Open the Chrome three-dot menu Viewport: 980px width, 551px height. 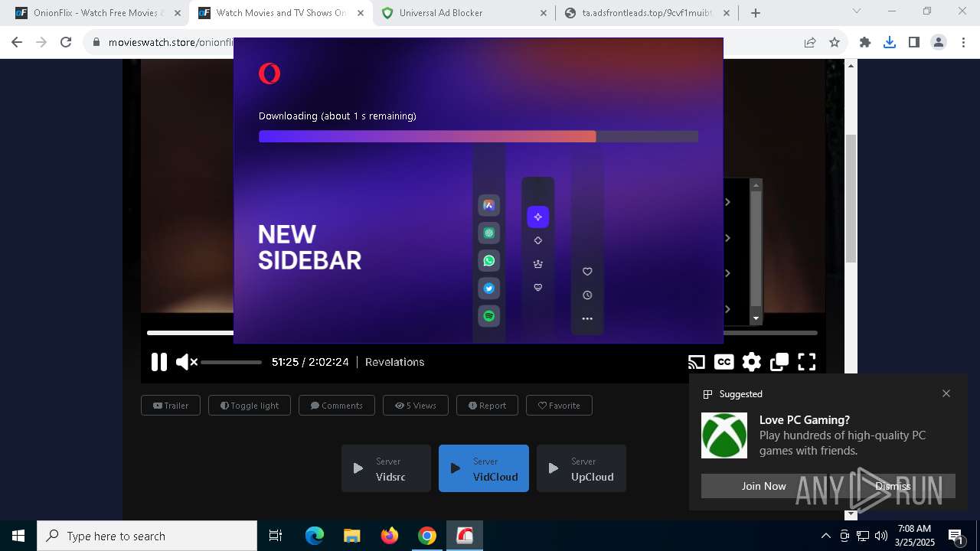tap(963, 43)
